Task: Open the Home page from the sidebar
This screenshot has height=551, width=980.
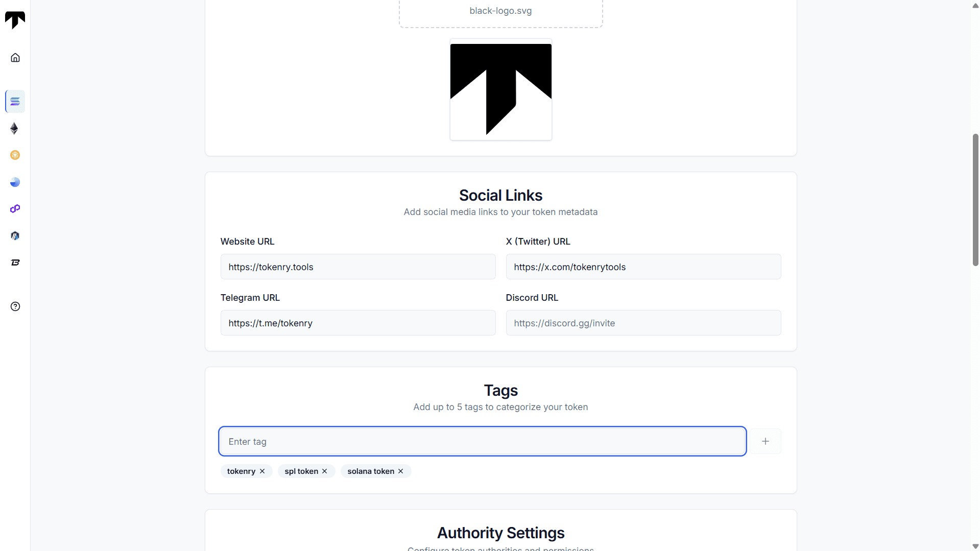Action: click(x=15, y=58)
